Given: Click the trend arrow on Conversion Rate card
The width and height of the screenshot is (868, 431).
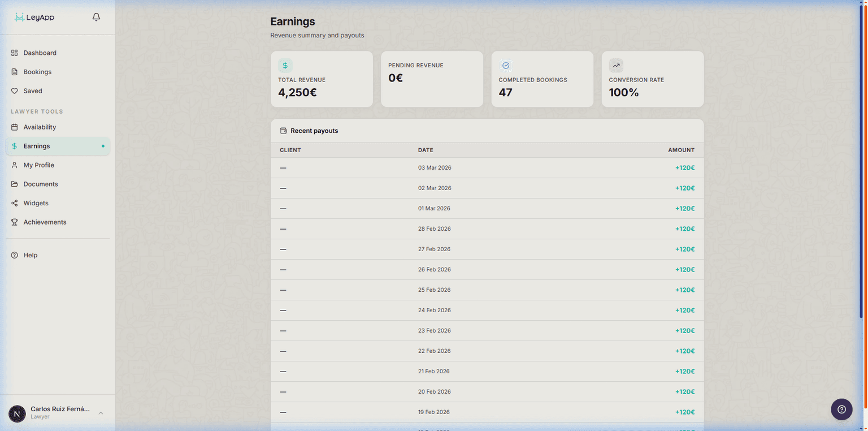Looking at the screenshot, I should [615, 65].
